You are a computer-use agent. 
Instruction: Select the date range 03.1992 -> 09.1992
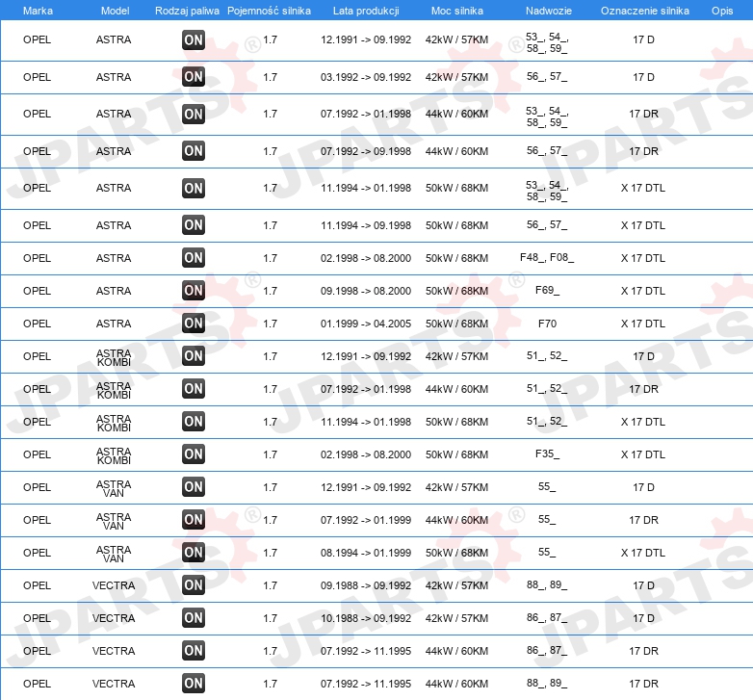click(366, 77)
